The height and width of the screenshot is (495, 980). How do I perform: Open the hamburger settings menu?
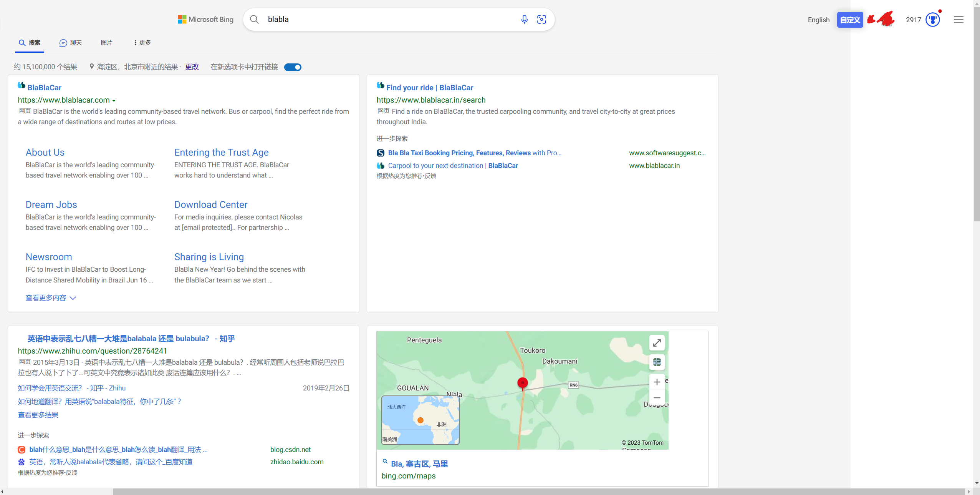click(958, 20)
